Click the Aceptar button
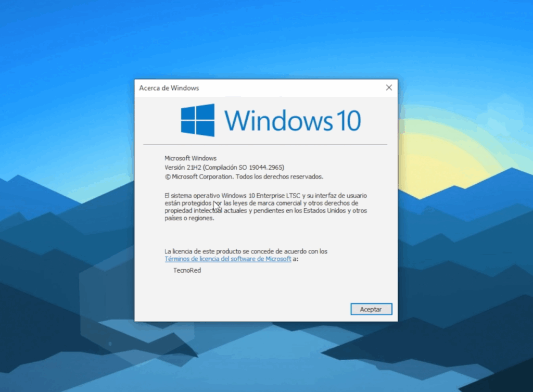The image size is (533, 392). click(x=371, y=309)
